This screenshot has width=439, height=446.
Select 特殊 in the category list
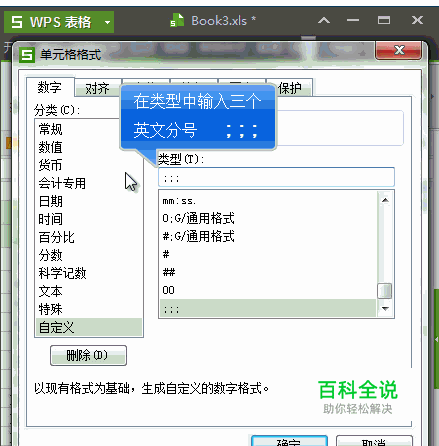pos(89,309)
